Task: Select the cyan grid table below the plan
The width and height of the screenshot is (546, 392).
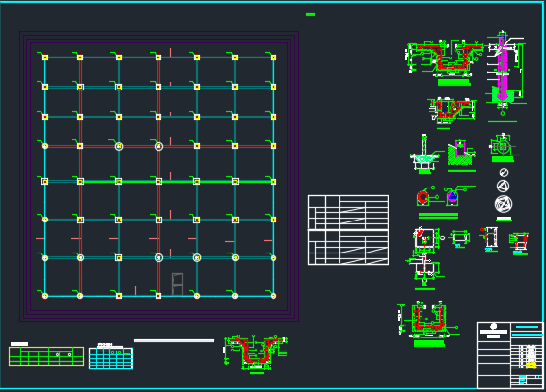Action: tap(110, 358)
